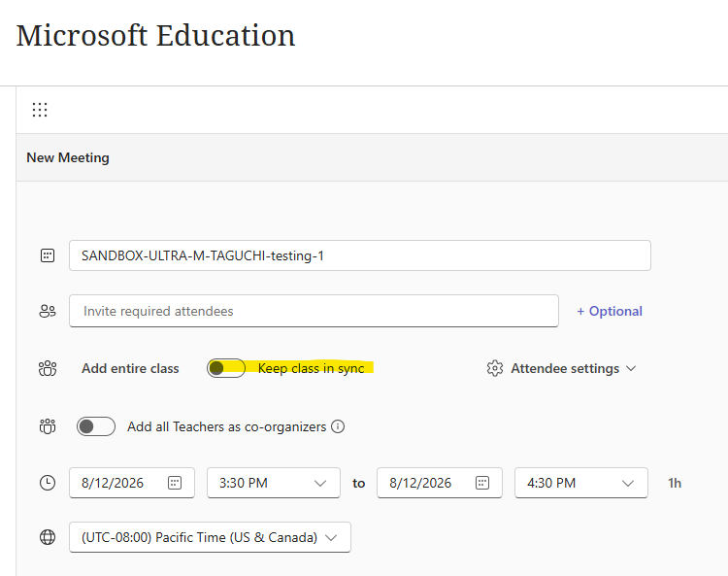Click the start date 8/12/2026 field
728x576 pixels.
tap(132, 483)
